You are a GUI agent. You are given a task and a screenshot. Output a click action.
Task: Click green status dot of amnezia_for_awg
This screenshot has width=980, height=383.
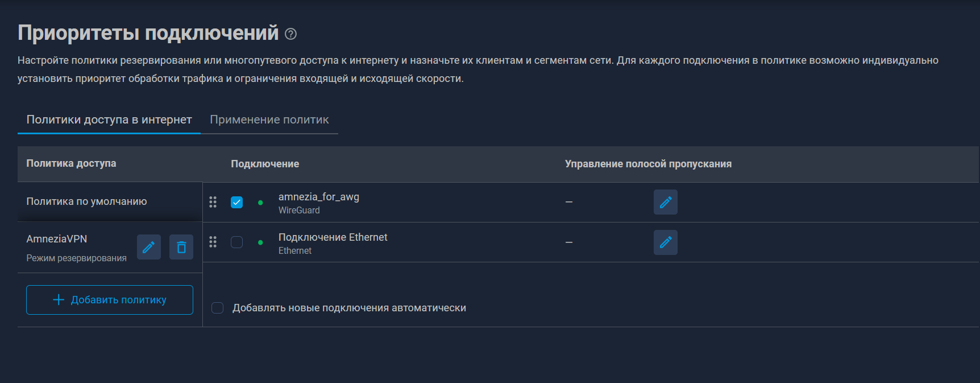click(260, 203)
